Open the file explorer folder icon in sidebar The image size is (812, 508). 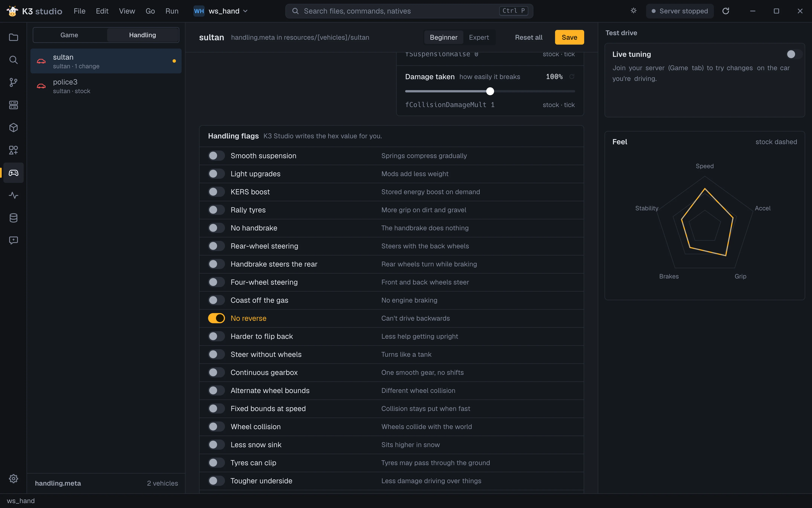pos(13,37)
